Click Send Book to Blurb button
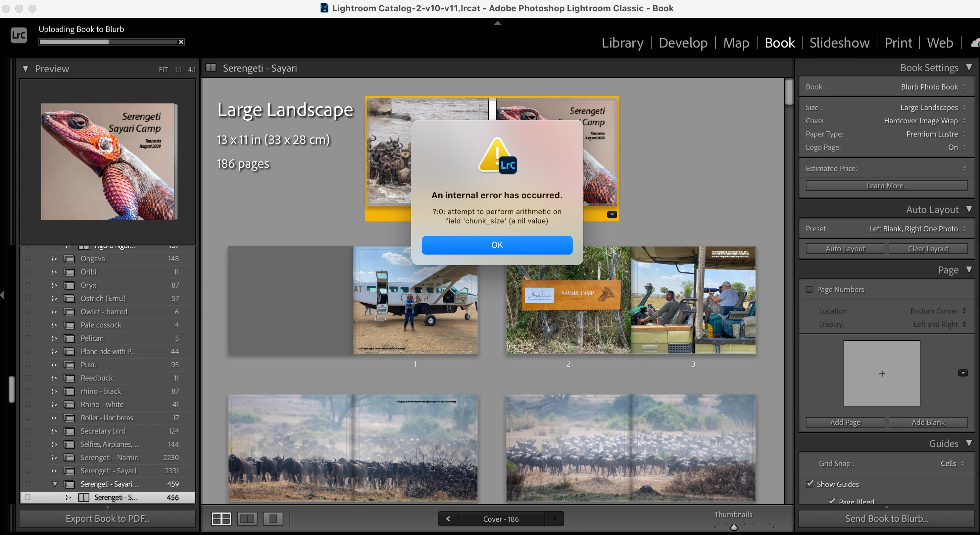 [x=886, y=519]
